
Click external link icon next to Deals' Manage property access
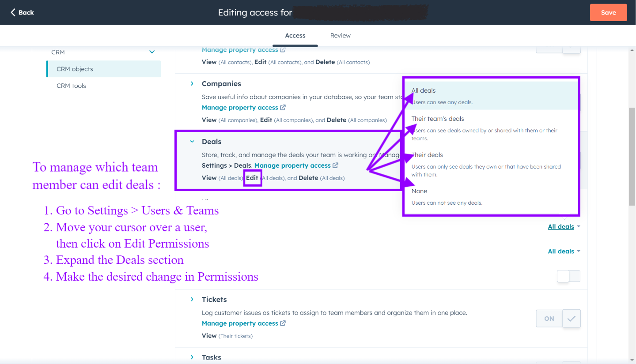click(334, 165)
